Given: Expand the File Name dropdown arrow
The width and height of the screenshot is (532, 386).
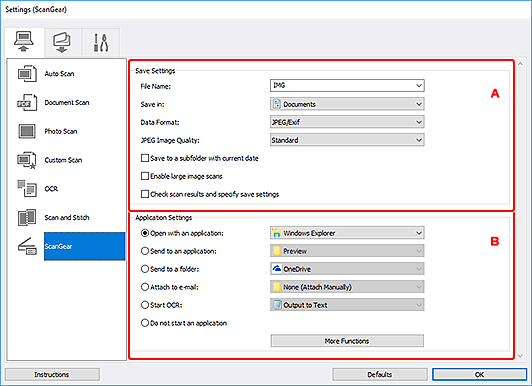Looking at the screenshot, I should click(x=419, y=85).
